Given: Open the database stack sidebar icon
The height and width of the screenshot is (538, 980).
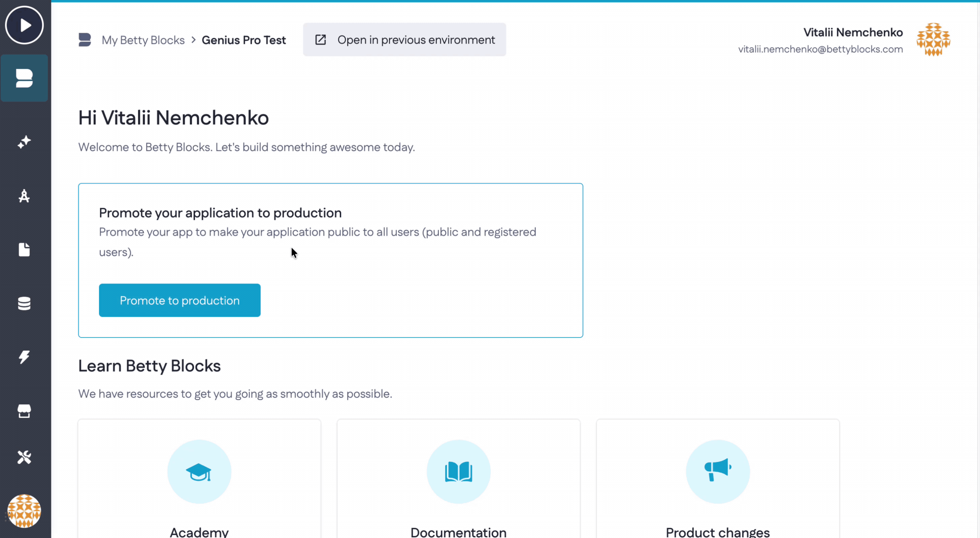Looking at the screenshot, I should tap(24, 303).
